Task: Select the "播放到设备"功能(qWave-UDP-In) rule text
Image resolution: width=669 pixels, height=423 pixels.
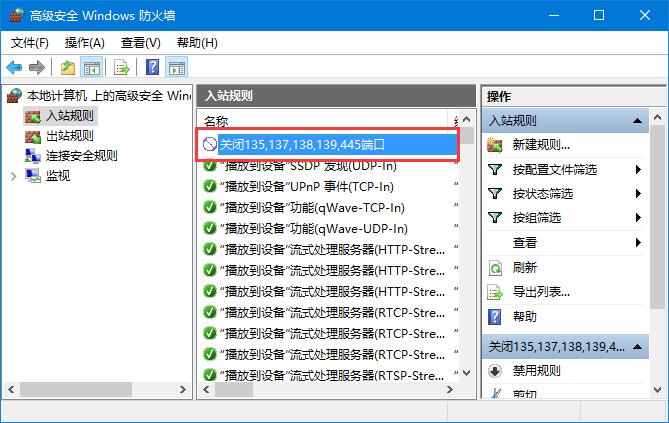Action: [314, 228]
